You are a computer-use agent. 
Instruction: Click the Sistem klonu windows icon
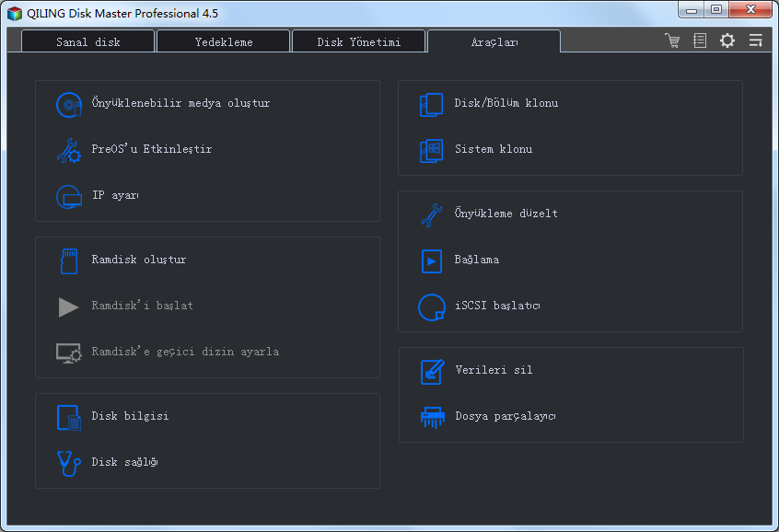coord(431,151)
